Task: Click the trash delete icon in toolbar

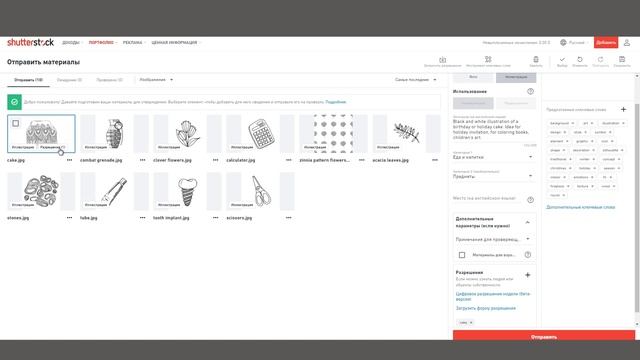Action: 536,60
